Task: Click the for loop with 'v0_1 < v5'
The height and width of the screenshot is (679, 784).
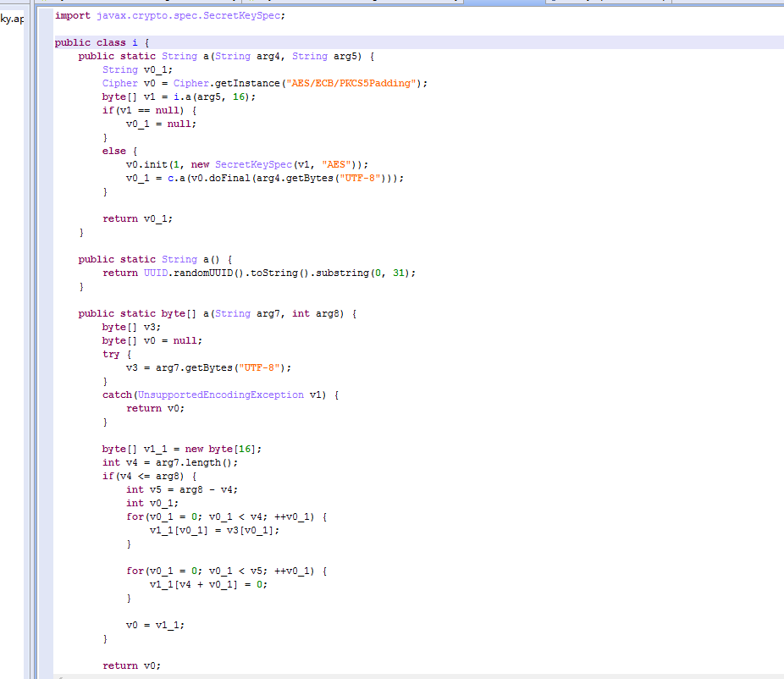Action: 227,571
